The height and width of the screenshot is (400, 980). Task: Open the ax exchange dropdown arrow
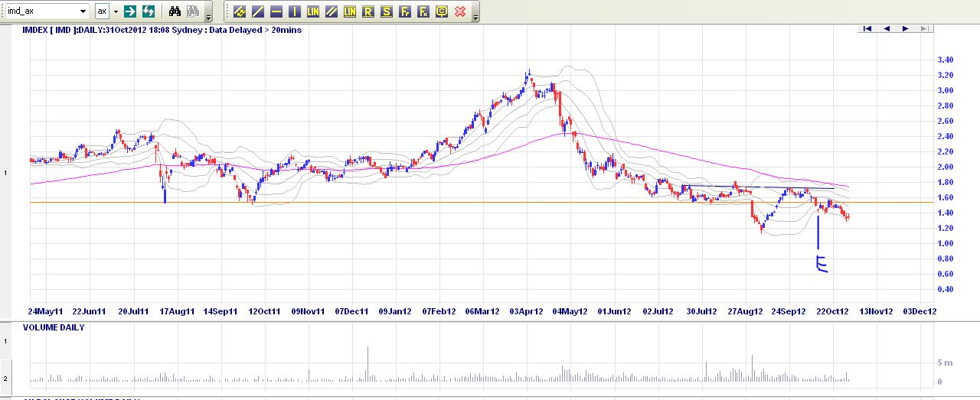pyautogui.click(x=116, y=11)
